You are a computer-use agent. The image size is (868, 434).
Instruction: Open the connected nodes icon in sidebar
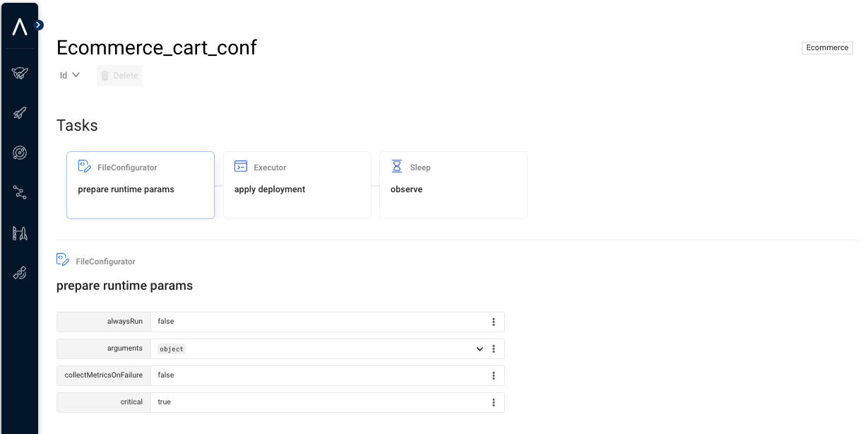20,192
